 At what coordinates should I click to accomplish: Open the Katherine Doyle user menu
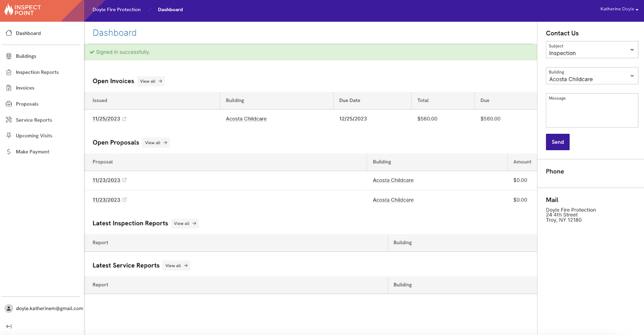tap(619, 9)
